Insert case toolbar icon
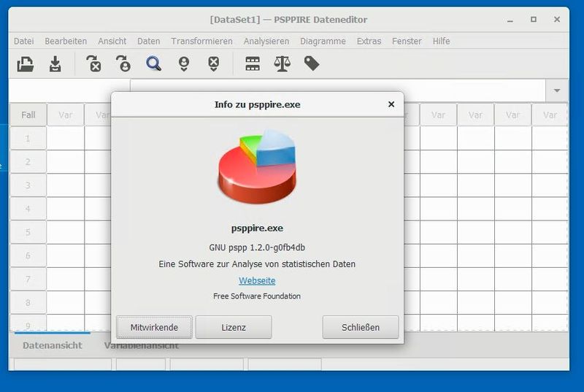Image resolution: width=584 pixels, height=392 pixels. click(x=184, y=64)
